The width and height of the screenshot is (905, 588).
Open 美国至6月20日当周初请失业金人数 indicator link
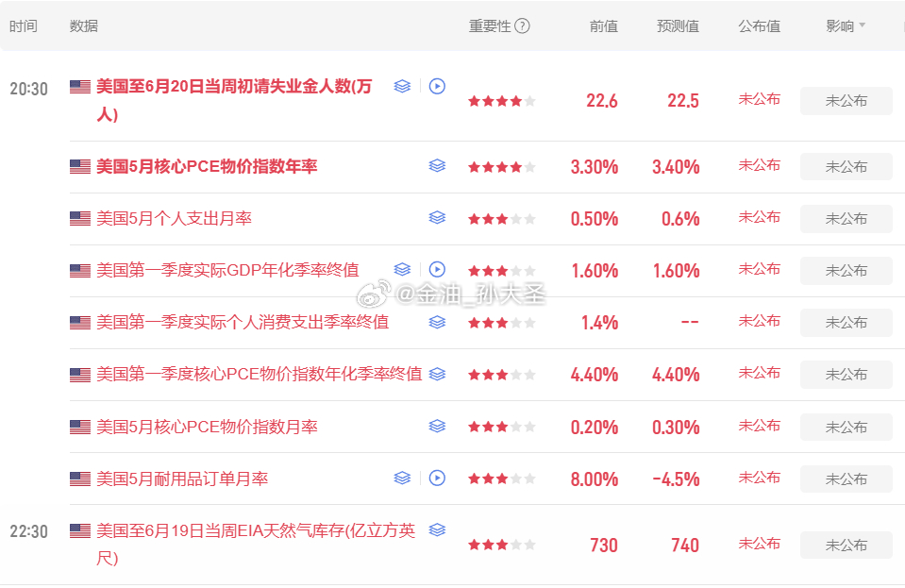(x=234, y=100)
